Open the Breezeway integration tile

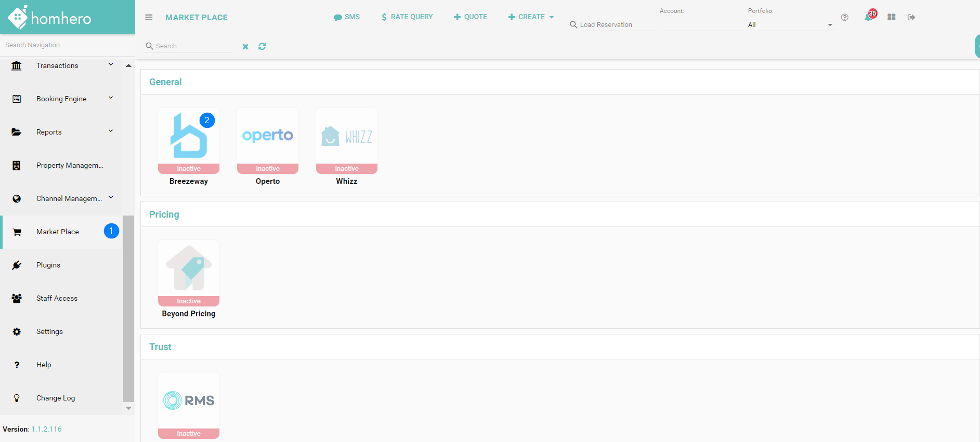click(x=189, y=141)
